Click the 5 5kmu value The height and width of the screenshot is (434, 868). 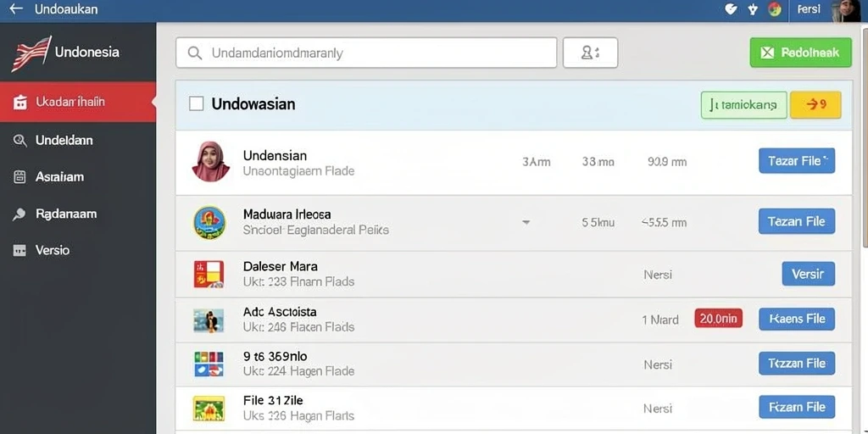(598, 223)
